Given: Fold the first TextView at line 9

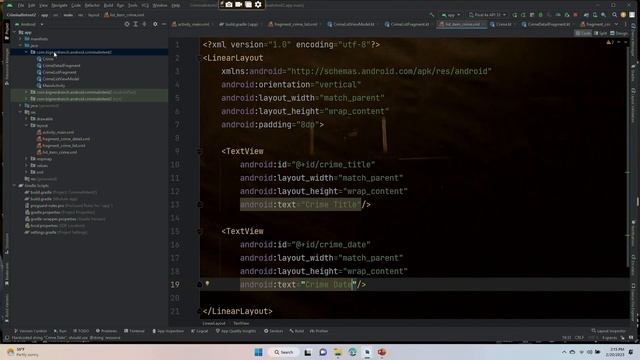Looking at the screenshot, I should [x=200, y=151].
